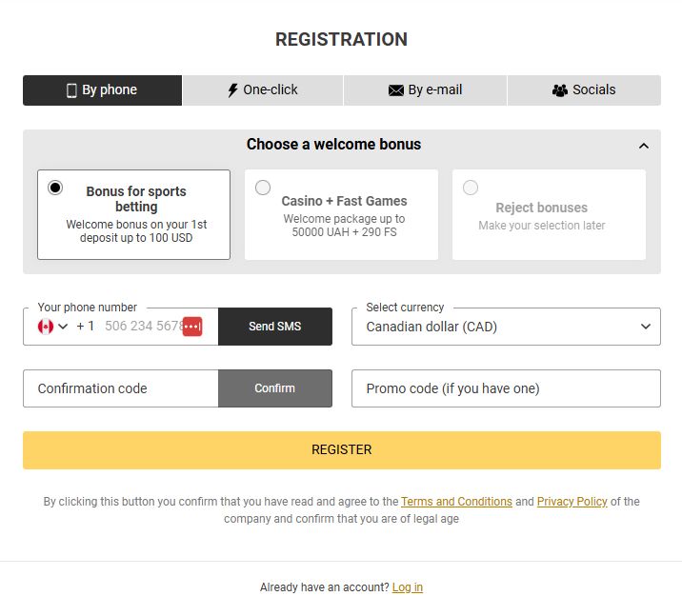Click the Promo code input field
Screen dimensions: 682x616
coord(506,388)
